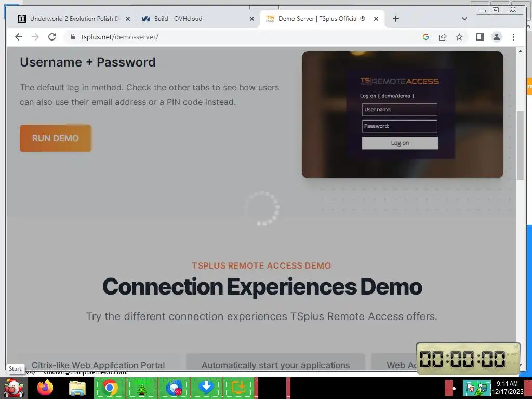Screen dimensions: 532x399
Task: Open the blue download arrow taskbar app
Action: tap(206, 388)
